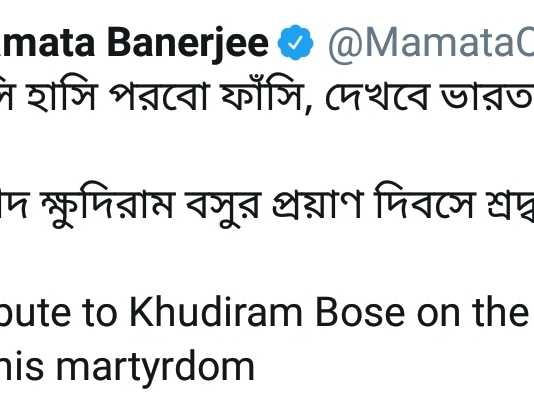Click the Bengali word বসুর
This screenshot has height=415, width=534.
coord(224,205)
